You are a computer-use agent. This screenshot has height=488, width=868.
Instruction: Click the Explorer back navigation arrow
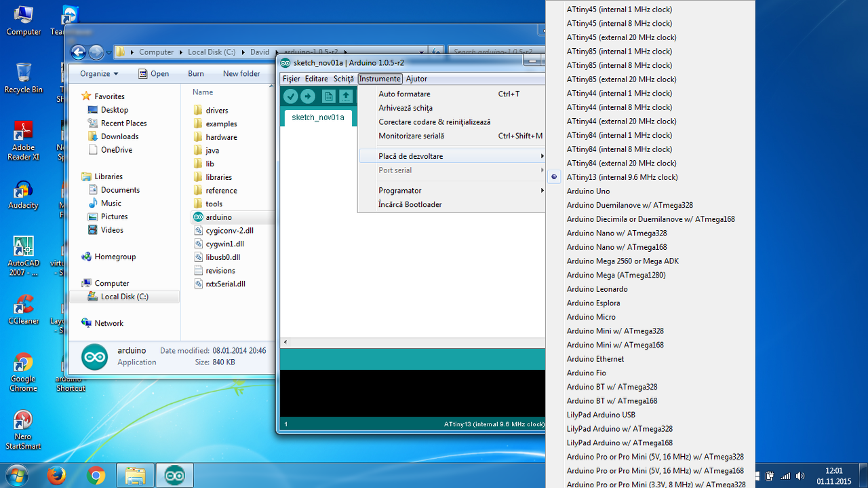click(x=78, y=52)
